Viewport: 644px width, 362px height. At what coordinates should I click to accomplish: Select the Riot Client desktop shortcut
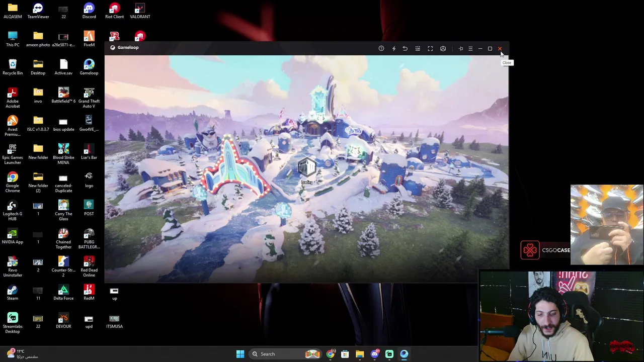(114, 11)
